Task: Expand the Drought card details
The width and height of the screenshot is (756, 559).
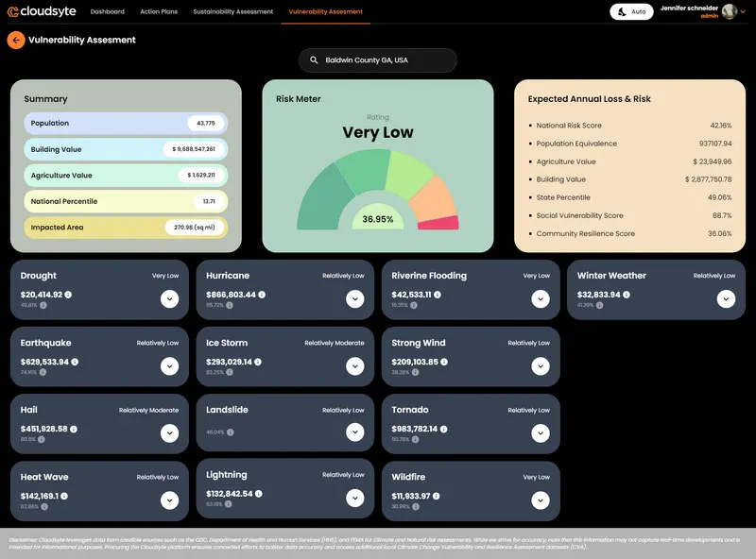Action: (169, 299)
